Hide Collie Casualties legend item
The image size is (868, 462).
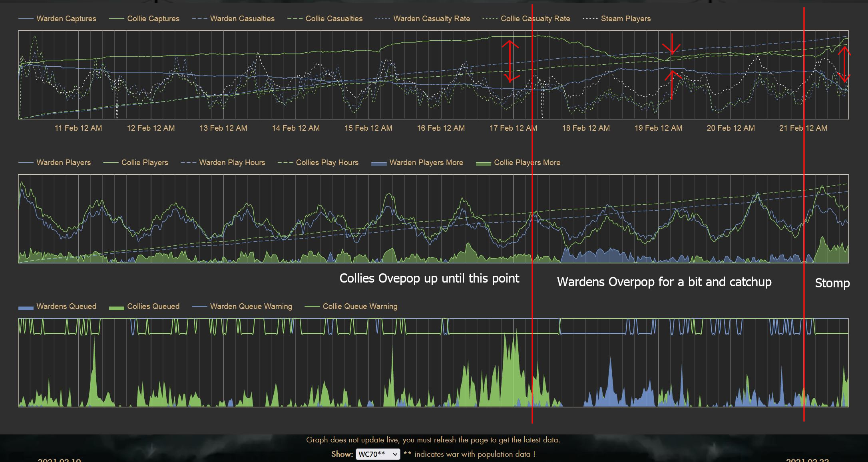pyautogui.click(x=334, y=19)
